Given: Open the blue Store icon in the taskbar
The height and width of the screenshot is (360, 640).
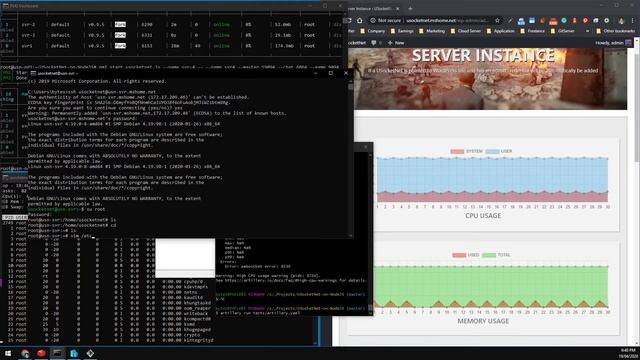Looking at the screenshot, I should [74, 353].
